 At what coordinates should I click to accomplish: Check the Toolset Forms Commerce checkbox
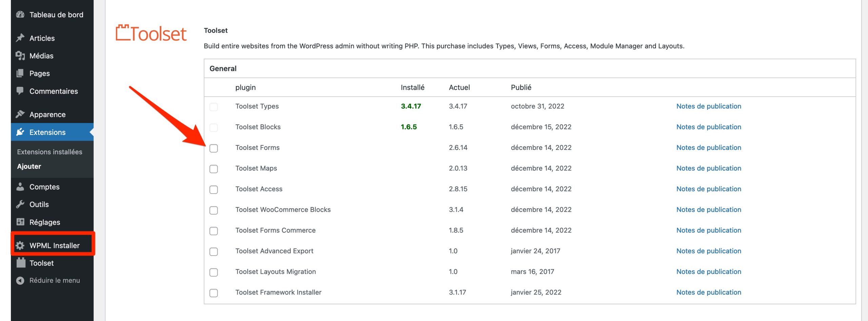(x=214, y=231)
